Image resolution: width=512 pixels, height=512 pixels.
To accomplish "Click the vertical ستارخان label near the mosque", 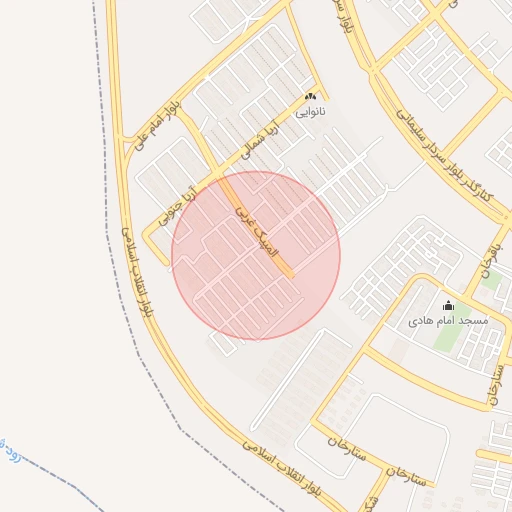I will click(x=495, y=384).
